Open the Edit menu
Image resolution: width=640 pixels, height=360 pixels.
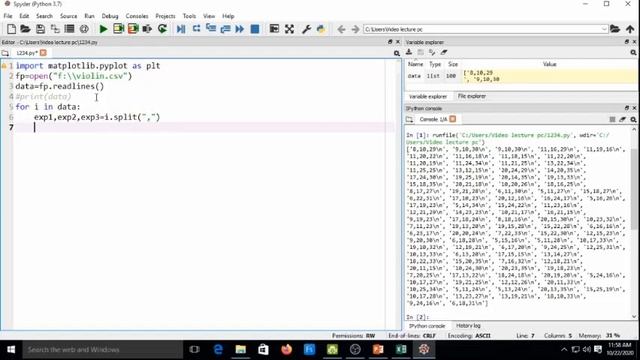click(x=24, y=16)
